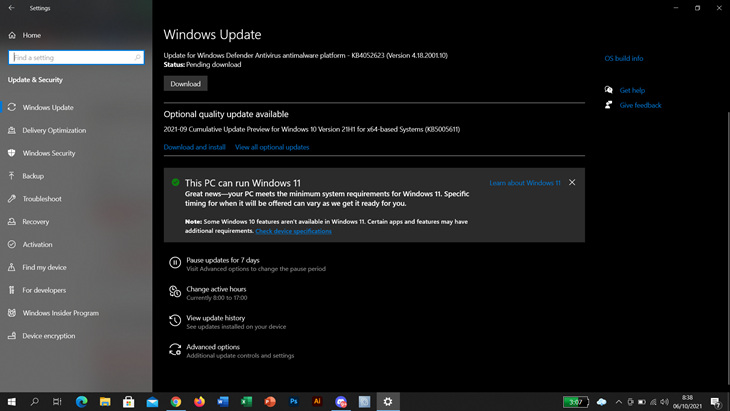This screenshot has width=730, height=411.
Task: Click the Download button
Action: [185, 84]
